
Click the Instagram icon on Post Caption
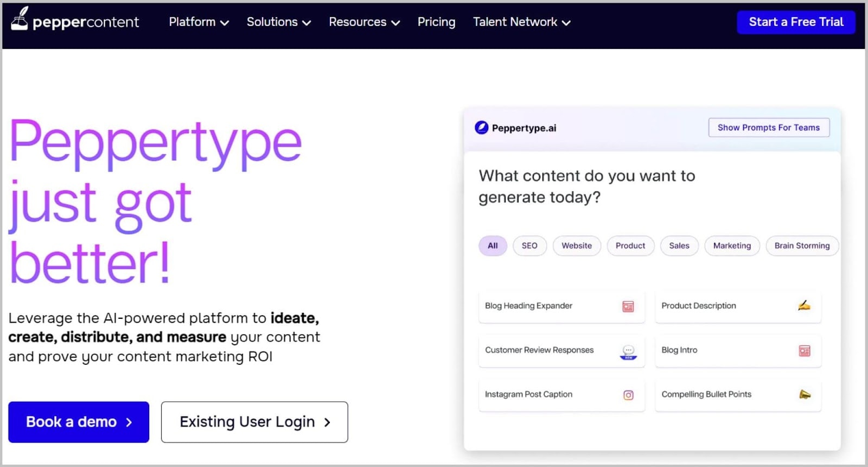click(x=628, y=395)
